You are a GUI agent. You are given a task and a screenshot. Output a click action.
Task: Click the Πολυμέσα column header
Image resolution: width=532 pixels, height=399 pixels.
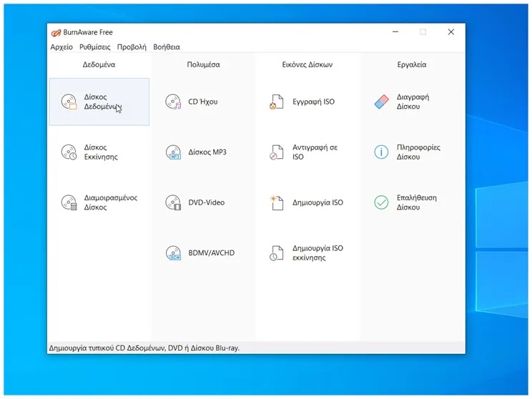point(203,64)
